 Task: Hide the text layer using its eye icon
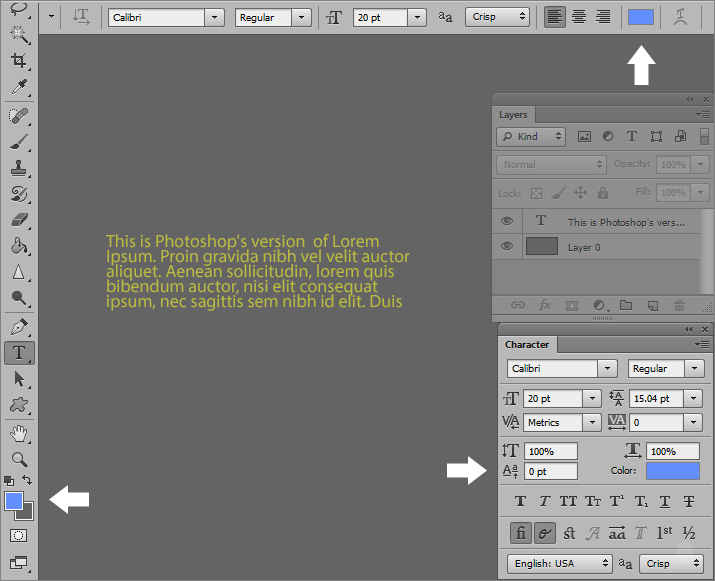click(507, 221)
